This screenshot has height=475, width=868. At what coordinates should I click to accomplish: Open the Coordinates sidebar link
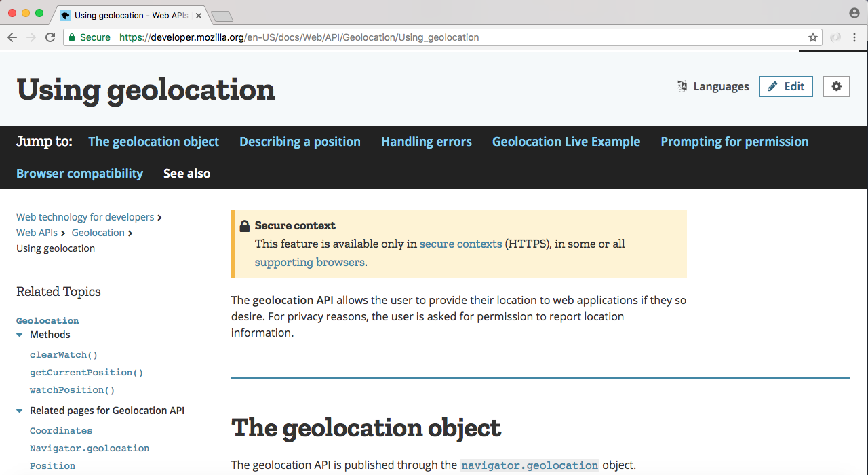coord(61,431)
